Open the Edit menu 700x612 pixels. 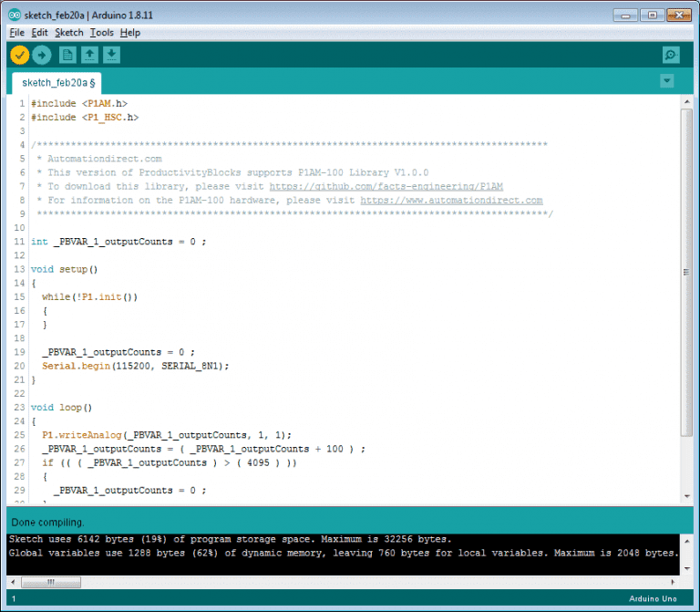coord(39,33)
